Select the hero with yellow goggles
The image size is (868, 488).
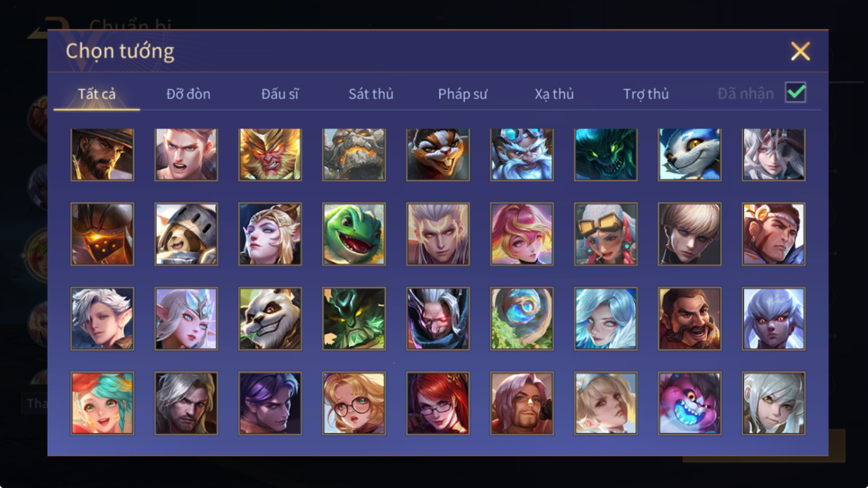tap(605, 234)
